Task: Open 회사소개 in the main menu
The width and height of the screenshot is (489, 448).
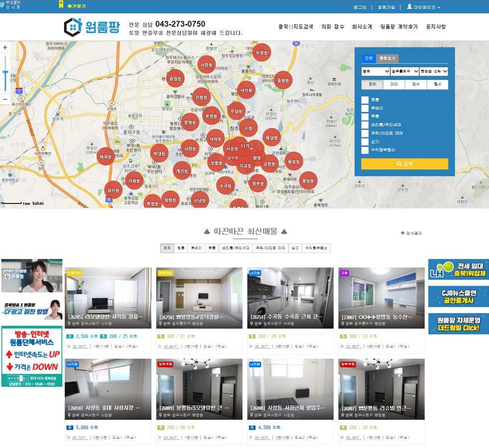Action: [362, 27]
